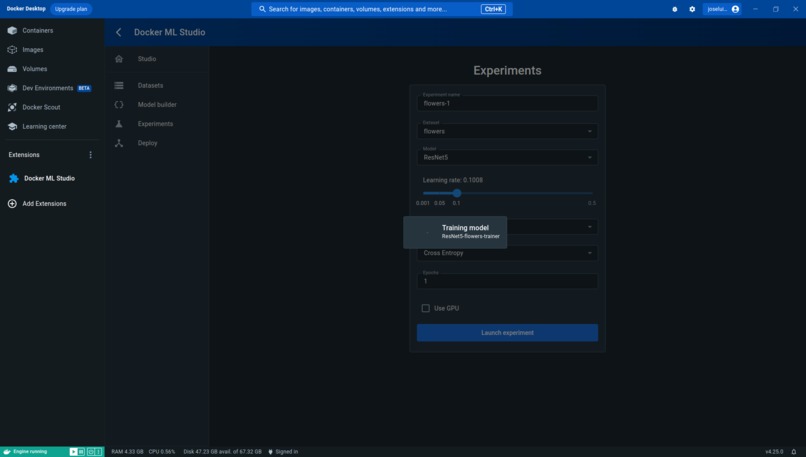Click the Docker Scout icon

(12, 107)
